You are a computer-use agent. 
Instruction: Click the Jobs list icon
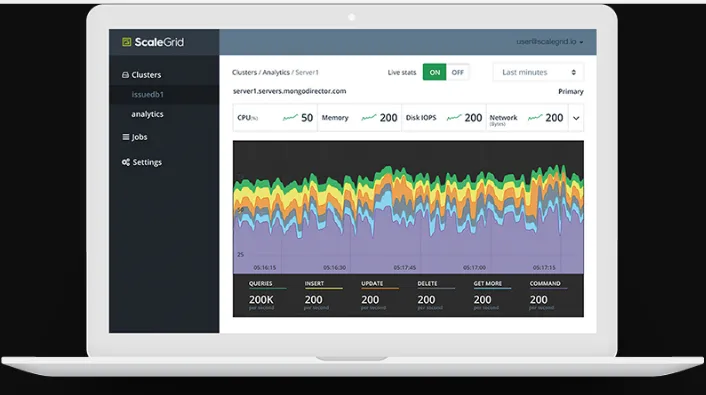click(x=126, y=137)
